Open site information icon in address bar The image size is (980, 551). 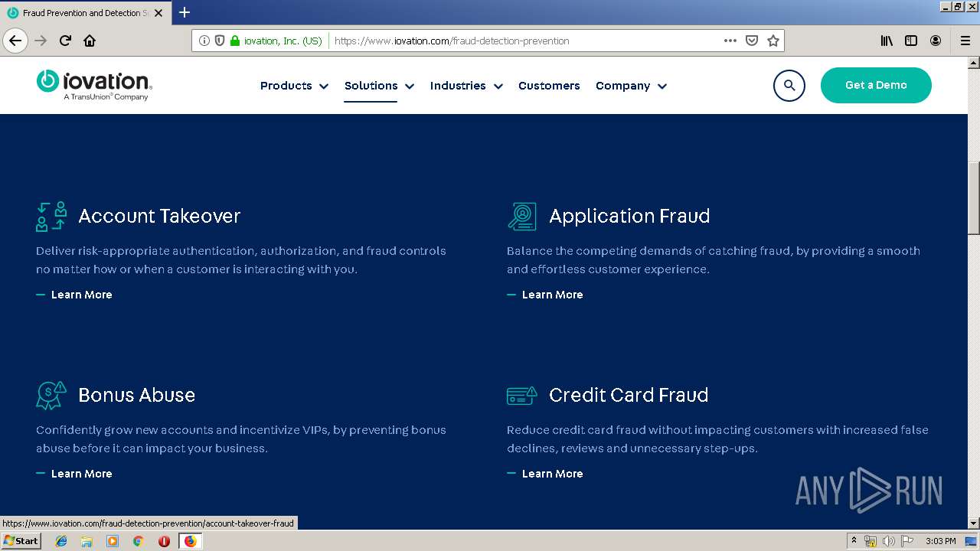tap(204, 41)
